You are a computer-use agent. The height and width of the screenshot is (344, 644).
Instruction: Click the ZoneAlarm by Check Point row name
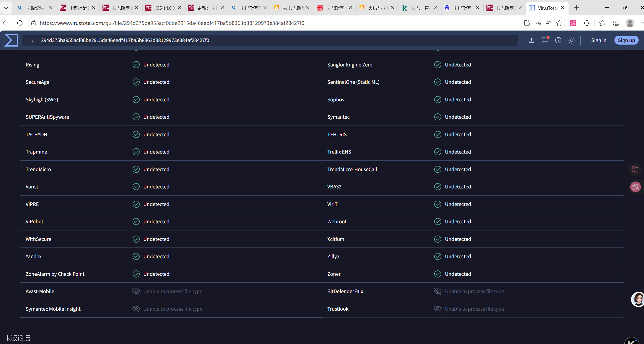pyautogui.click(x=55, y=274)
